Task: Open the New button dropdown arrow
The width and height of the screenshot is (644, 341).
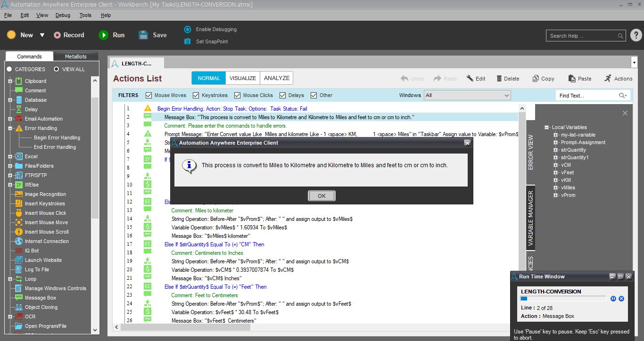Action: pos(42,35)
